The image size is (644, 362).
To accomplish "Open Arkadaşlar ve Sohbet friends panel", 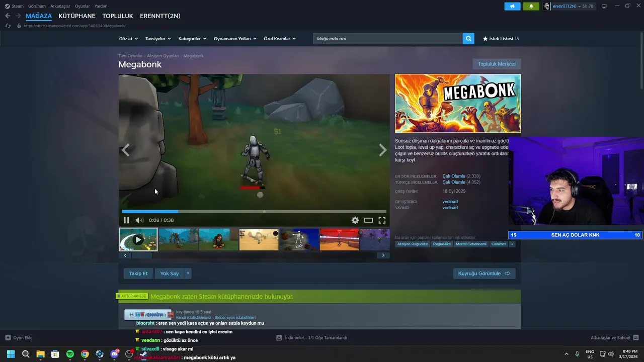I will tap(614, 338).
